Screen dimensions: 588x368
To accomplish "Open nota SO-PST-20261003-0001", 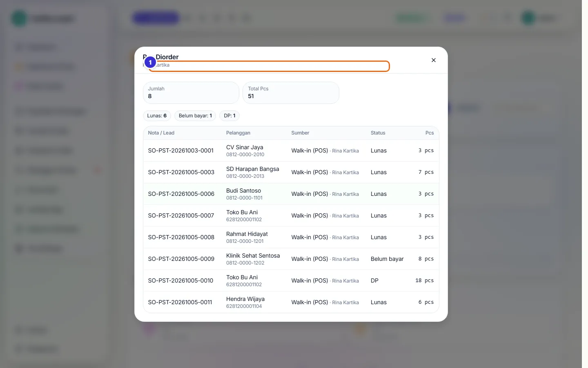I will point(180,150).
